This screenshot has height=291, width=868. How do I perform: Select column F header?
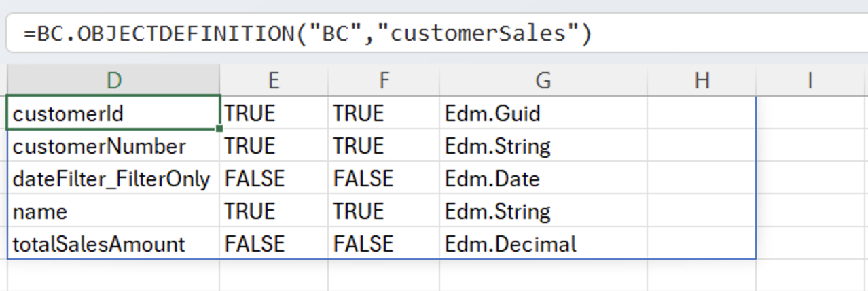[384, 80]
